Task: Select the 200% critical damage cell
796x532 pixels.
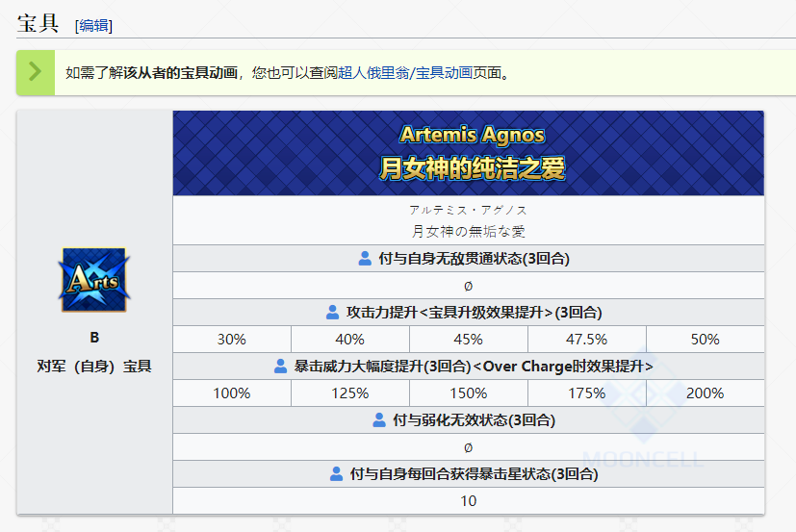Action: 705,393
